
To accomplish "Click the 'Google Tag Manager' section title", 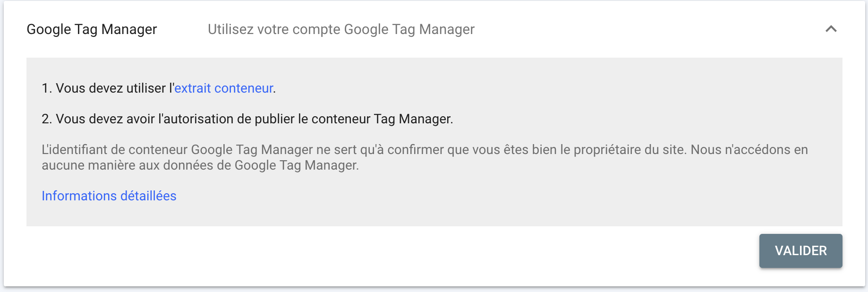I will pos(92,29).
